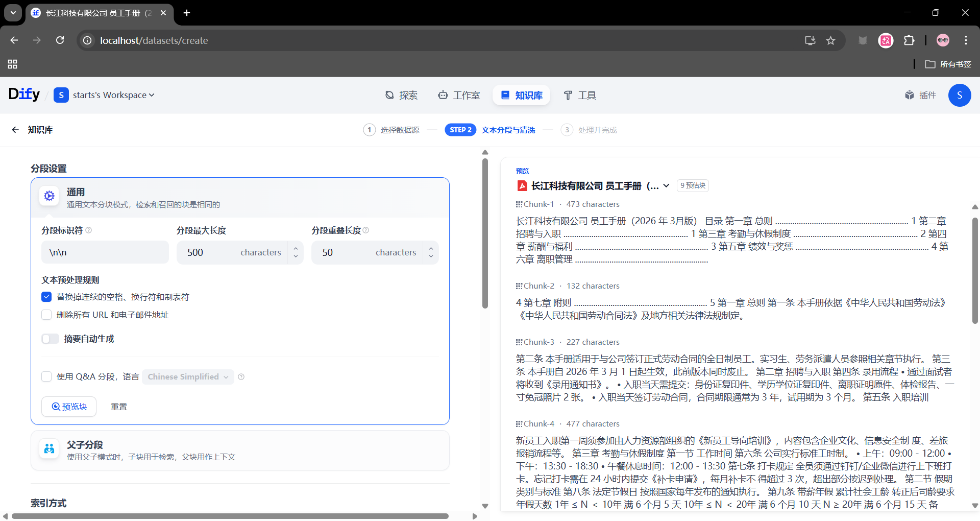The image size is (980, 521).
Task: Open the 工作室 studio tab
Action: [459, 95]
